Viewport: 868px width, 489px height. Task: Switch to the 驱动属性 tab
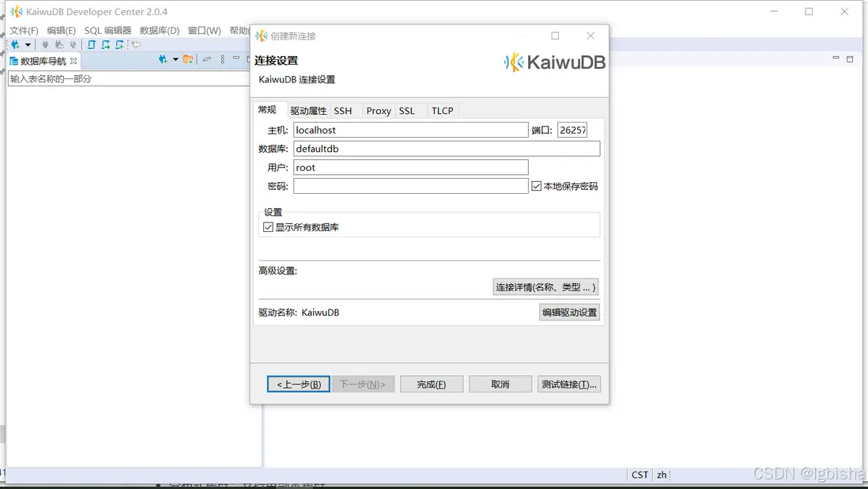[308, 111]
